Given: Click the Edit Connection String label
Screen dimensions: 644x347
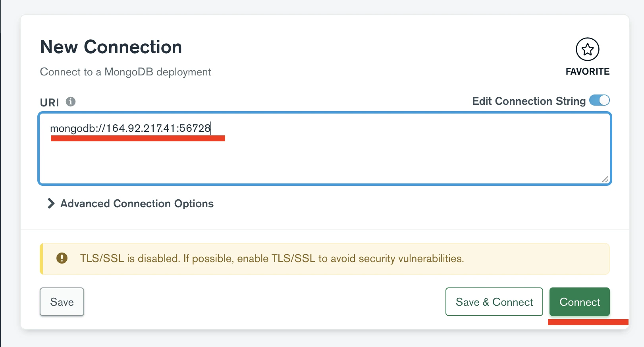Looking at the screenshot, I should click(528, 101).
